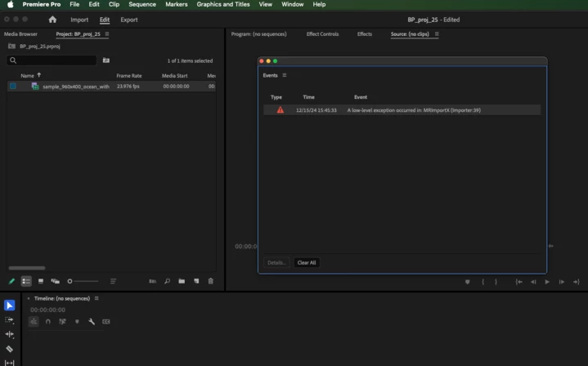Click the timeline timecode 00:00:00:00

pos(47,310)
